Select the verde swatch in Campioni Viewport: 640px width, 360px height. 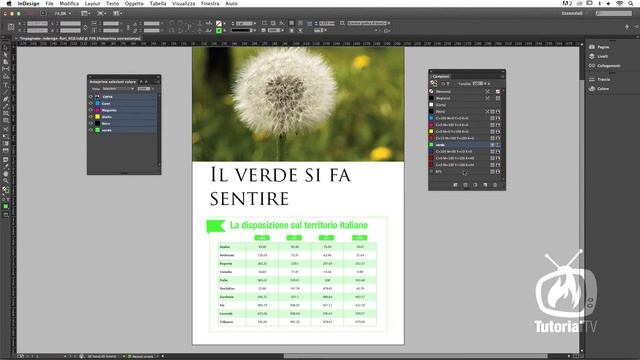[x=465, y=145]
